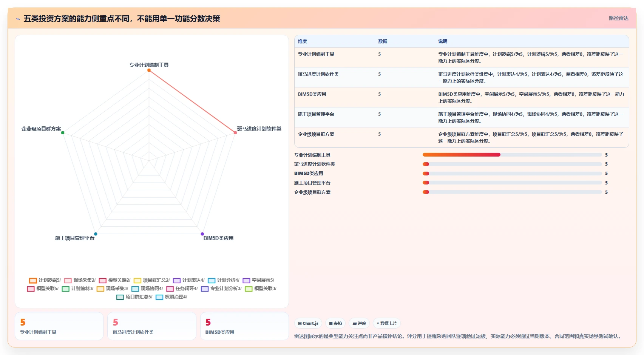The image size is (644, 355).
Task: Click the small icon before the header title
Action: [x=18, y=19]
